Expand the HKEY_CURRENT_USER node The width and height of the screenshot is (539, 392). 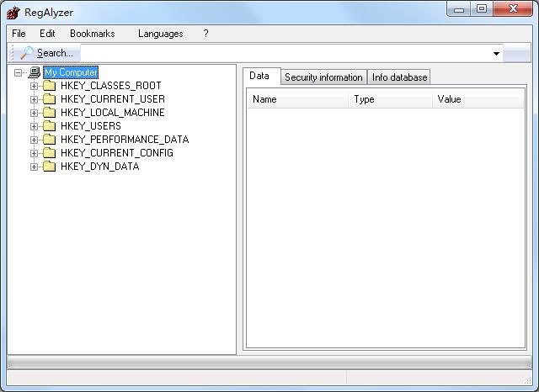[x=34, y=99]
